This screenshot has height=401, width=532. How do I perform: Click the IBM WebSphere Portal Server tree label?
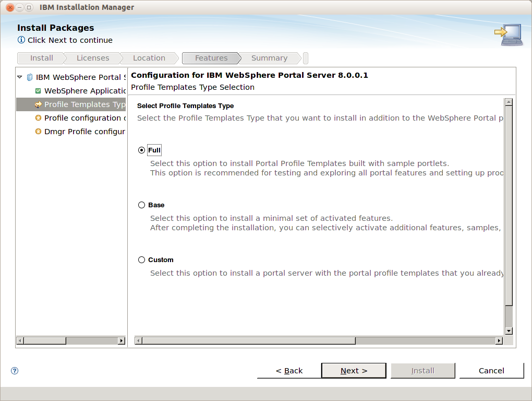coord(81,77)
